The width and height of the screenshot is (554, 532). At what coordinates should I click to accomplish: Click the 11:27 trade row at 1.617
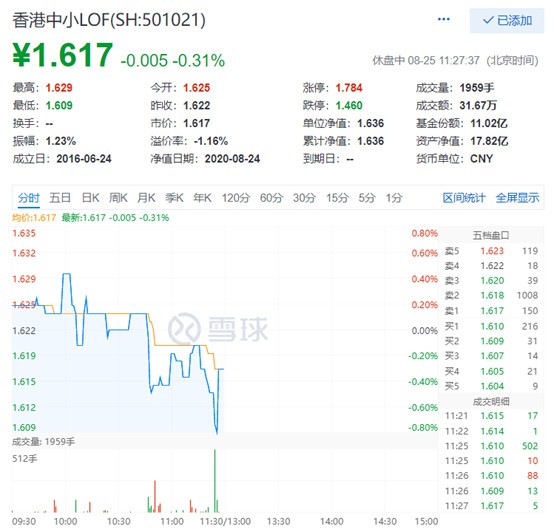491,506
